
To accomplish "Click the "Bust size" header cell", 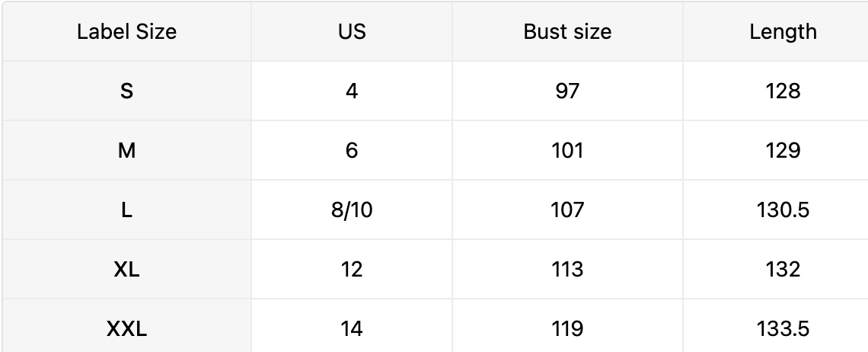I will (x=567, y=32).
